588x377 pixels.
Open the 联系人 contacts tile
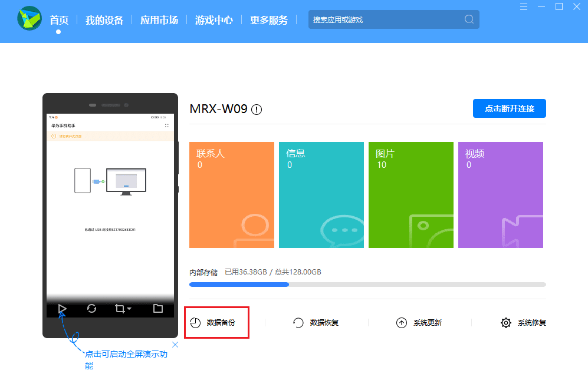pos(231,194)
